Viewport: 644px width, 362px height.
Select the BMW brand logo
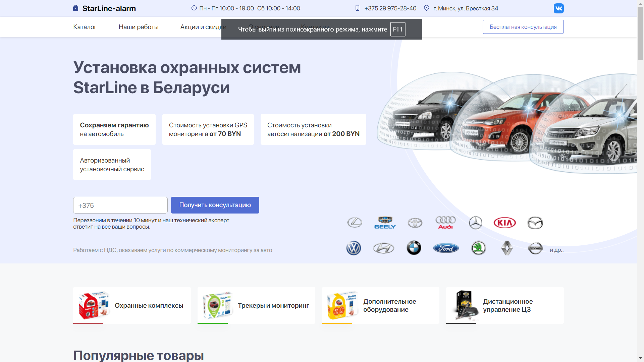coord(414,248)
